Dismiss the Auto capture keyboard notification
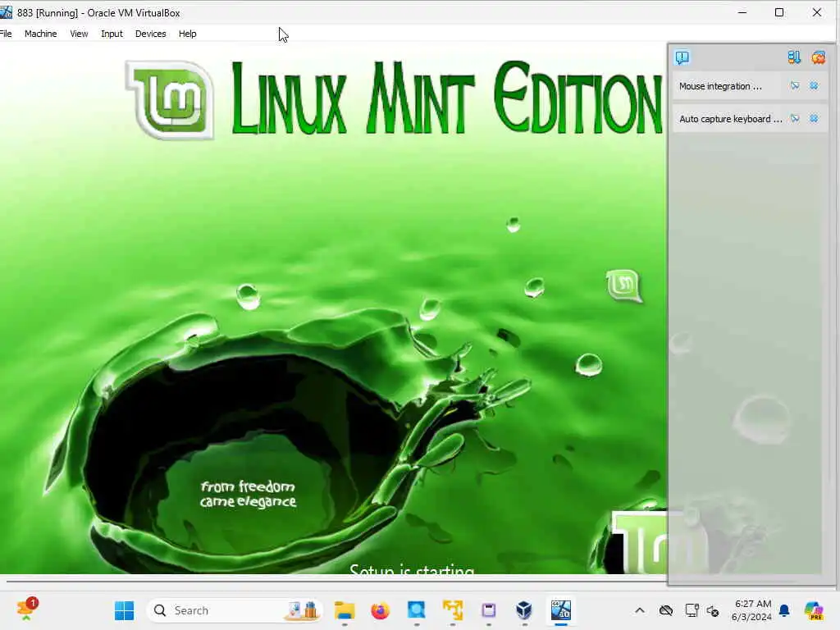Screen dimensions: 840x630 (x=814, y=118)
